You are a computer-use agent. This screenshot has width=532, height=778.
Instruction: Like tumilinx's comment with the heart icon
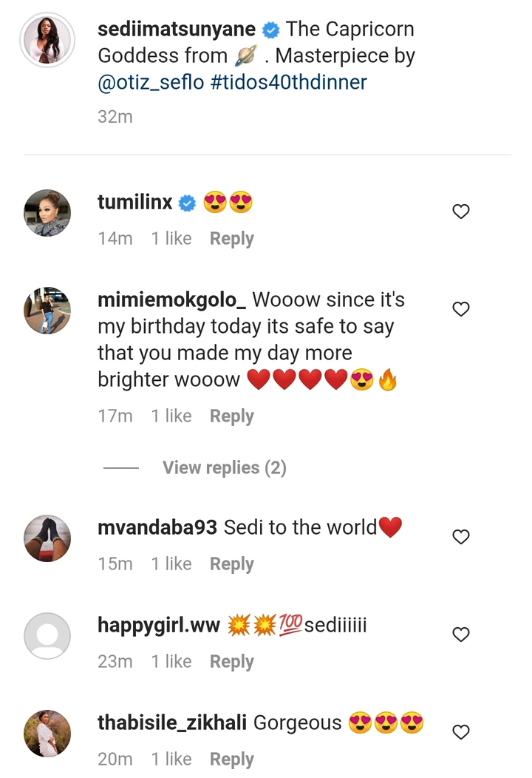point(461,212)
